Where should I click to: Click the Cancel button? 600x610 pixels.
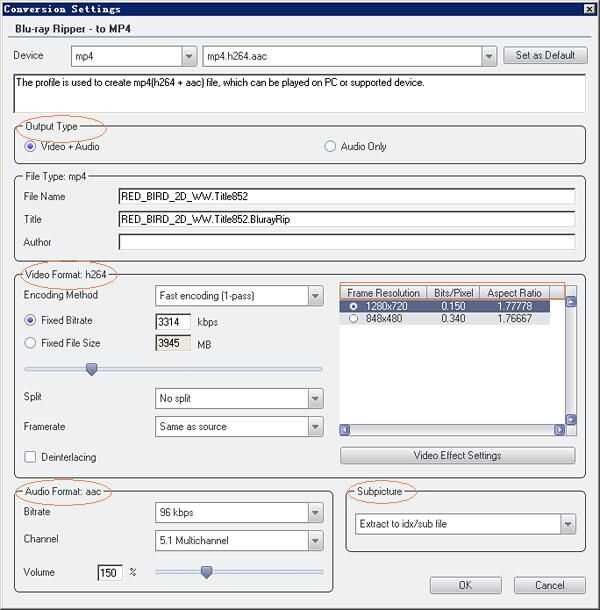[549, 585]
